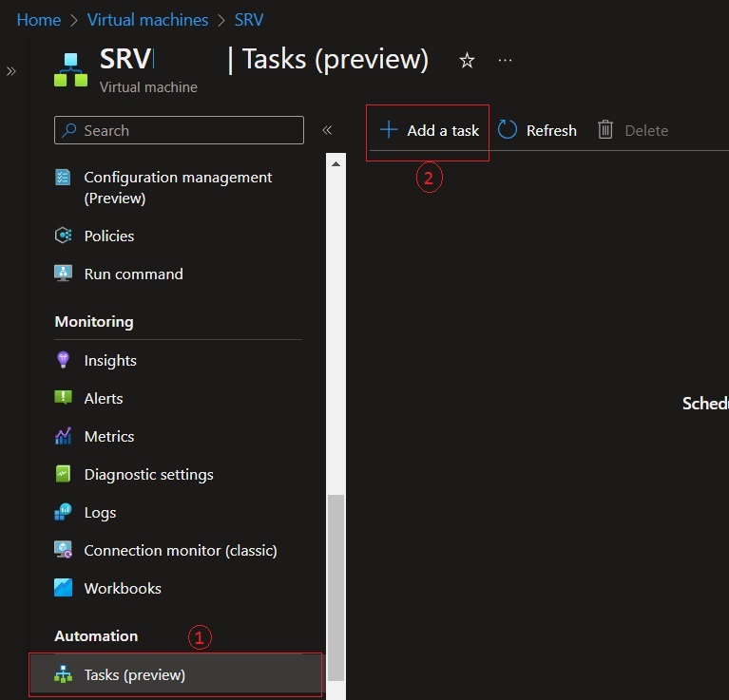Click the Metrics chart icon

[64, 436]
